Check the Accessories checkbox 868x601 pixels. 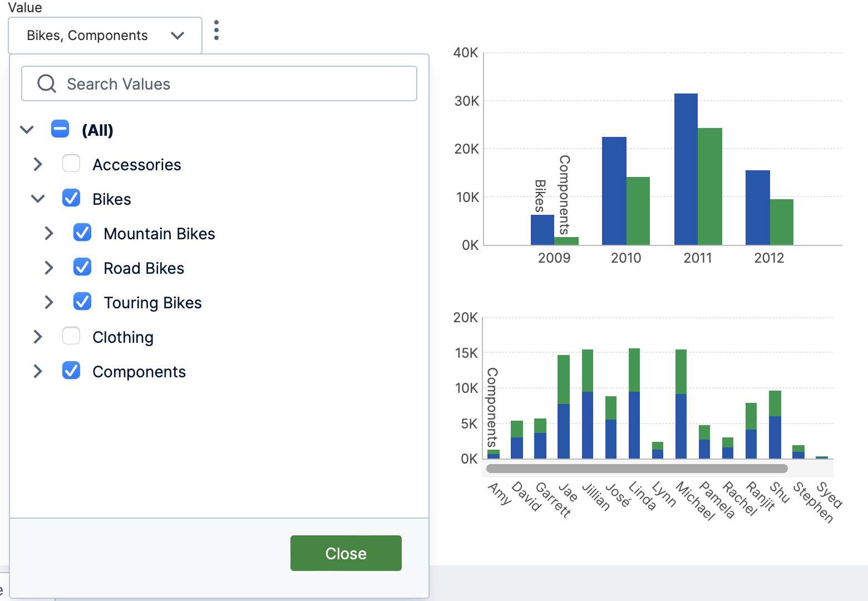[71, 164]
